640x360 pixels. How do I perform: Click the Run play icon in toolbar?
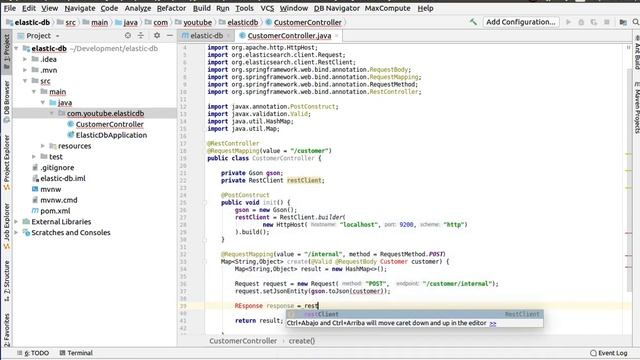568,22
